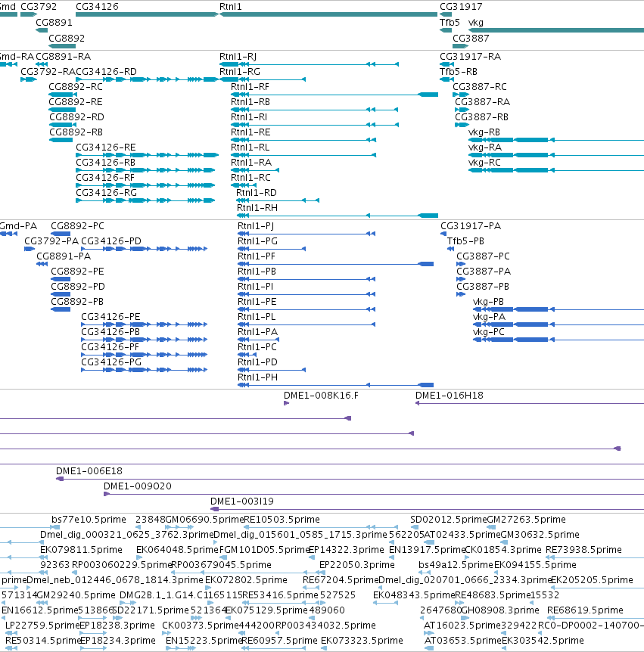The height and width of the screenshot is (652, 644).
Task: Open EST bs77e10.5prime
Action: pos(89,520)
